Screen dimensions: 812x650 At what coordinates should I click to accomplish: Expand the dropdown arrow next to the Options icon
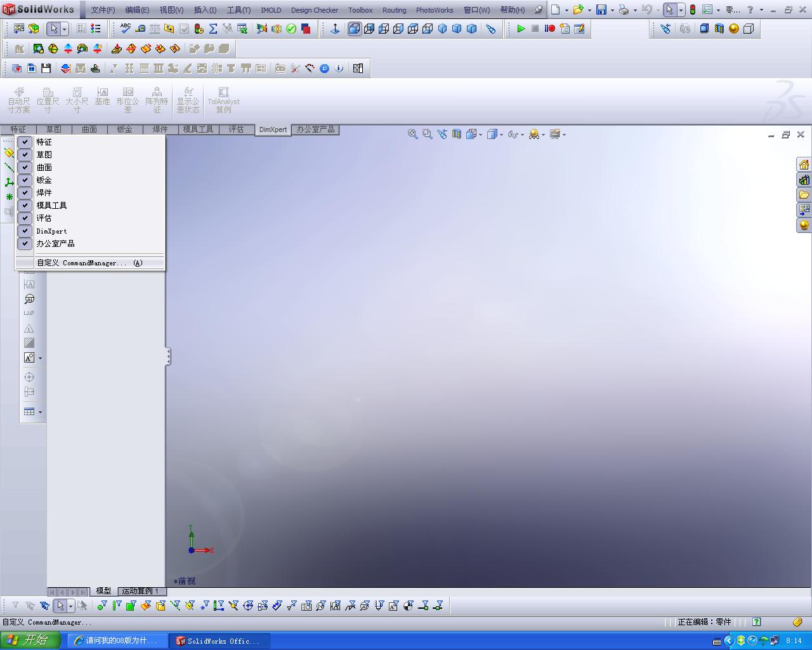coord(718,10)
